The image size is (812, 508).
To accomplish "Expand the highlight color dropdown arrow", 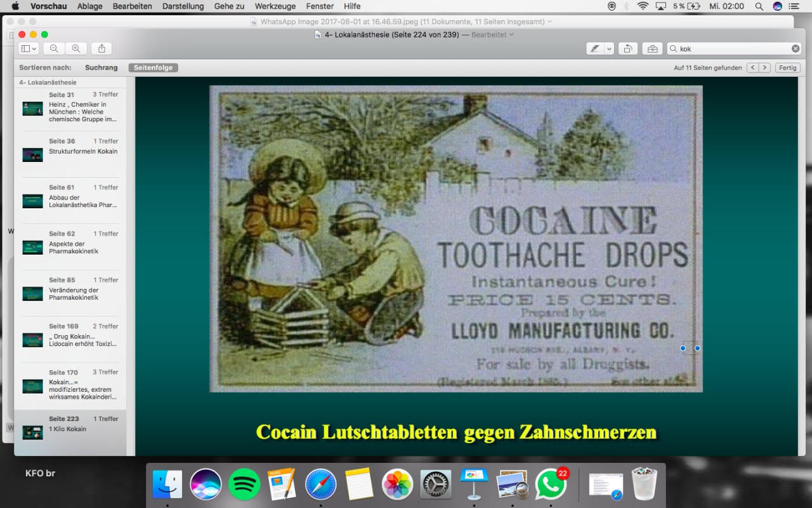I will click(x=609, y=48).
